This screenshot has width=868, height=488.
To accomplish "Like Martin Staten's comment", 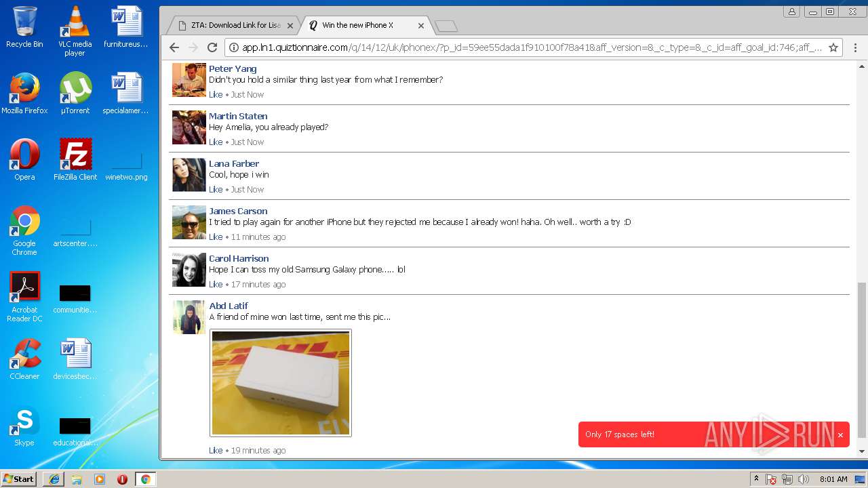I will (x=216, y=142).
